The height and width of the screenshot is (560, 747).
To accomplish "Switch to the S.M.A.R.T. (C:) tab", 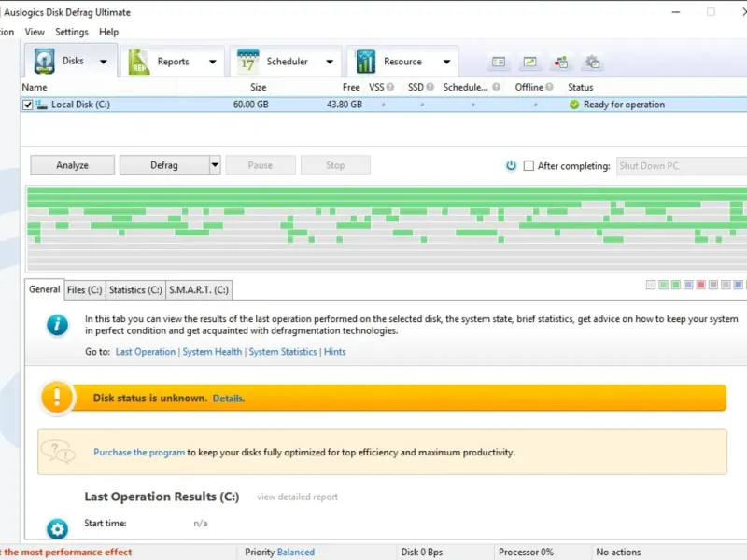I will pos(199,289).
